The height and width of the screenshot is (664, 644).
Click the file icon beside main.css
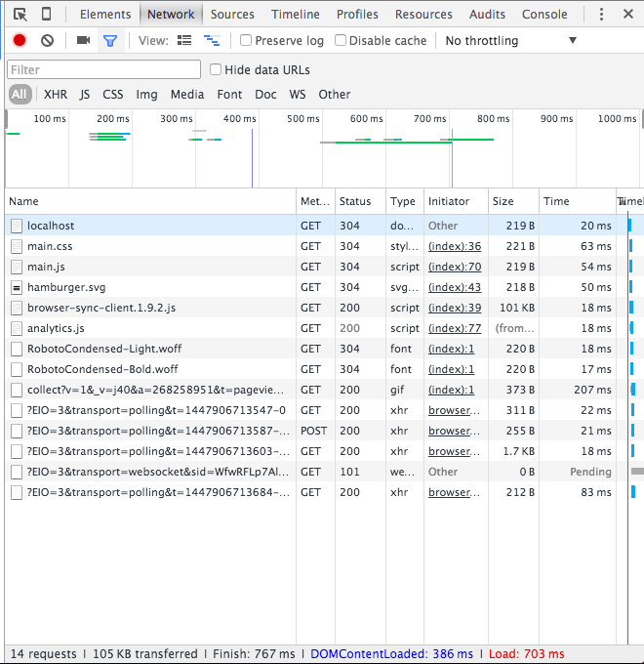pos(17,246)
